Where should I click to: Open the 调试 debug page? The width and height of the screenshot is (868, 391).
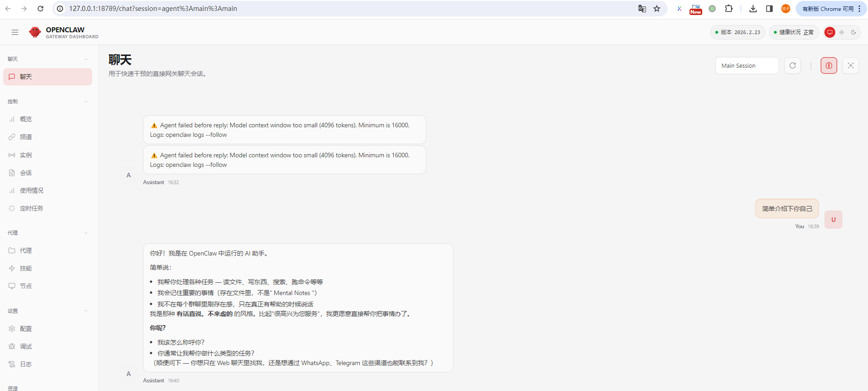[x=48, y=346]
